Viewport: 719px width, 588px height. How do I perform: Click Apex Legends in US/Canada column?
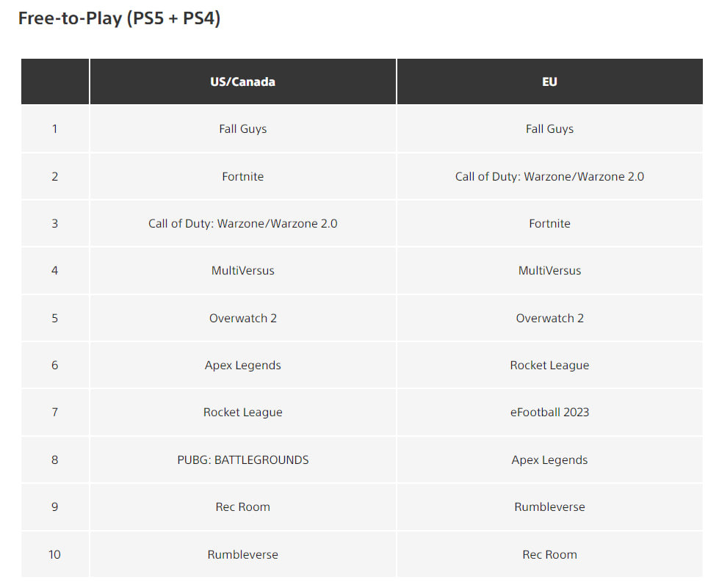coord(242,366)
